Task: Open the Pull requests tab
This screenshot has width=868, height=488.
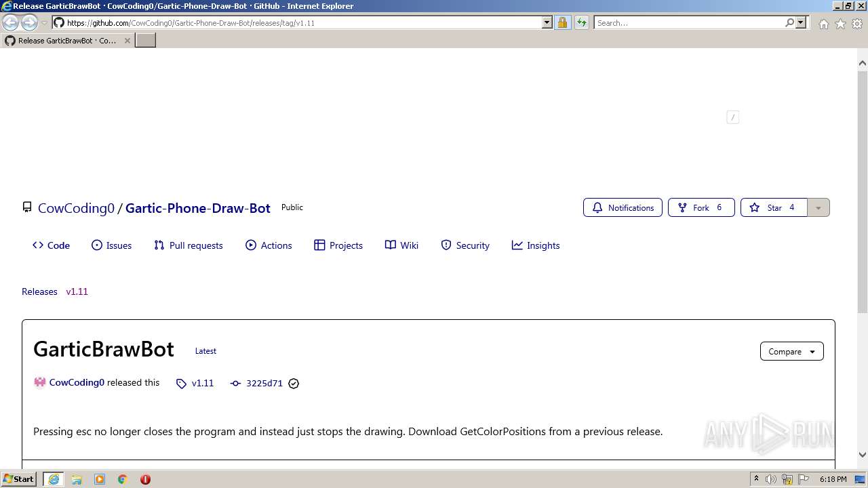Action: tap(189, 245)
